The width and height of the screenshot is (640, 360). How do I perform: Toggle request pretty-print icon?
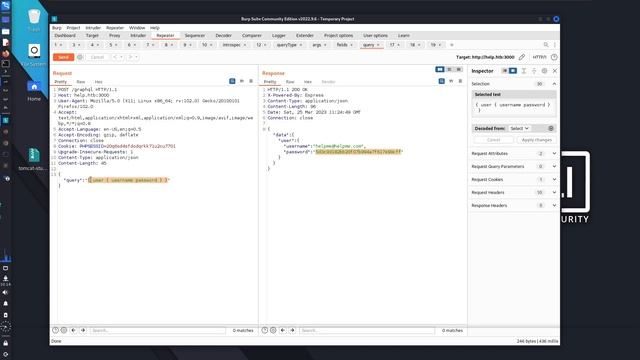(232, 81)
